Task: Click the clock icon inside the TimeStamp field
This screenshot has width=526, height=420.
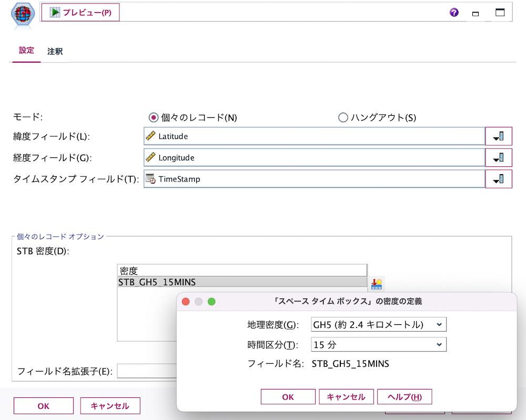Action: pos(151,179)
